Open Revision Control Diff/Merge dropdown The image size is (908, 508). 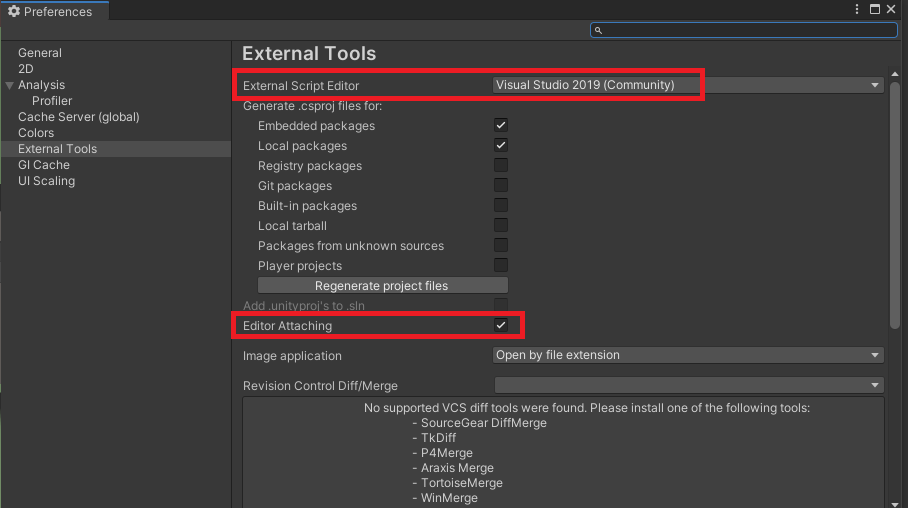688,385
